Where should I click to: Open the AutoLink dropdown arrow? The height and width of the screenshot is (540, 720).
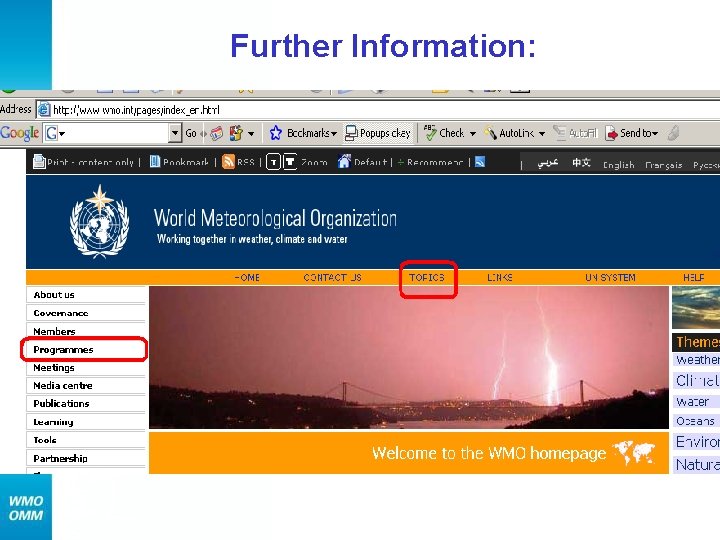(542, 134)
